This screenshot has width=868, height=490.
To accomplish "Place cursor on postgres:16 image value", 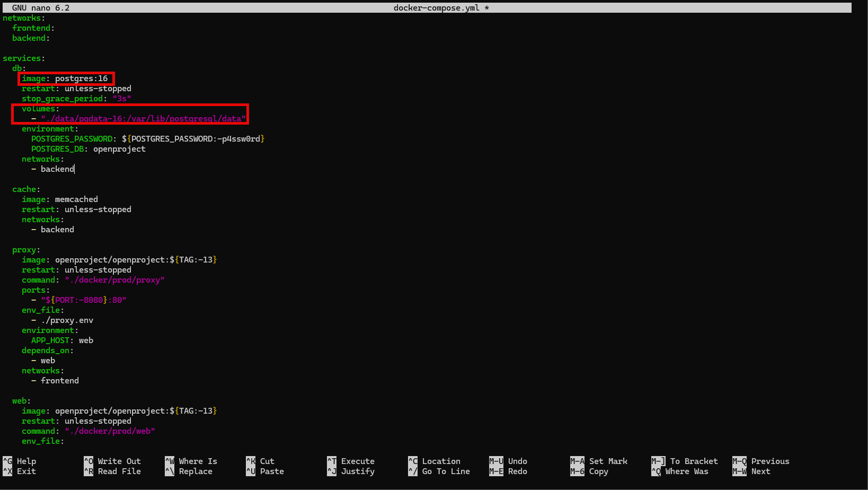I will [81, 78].
